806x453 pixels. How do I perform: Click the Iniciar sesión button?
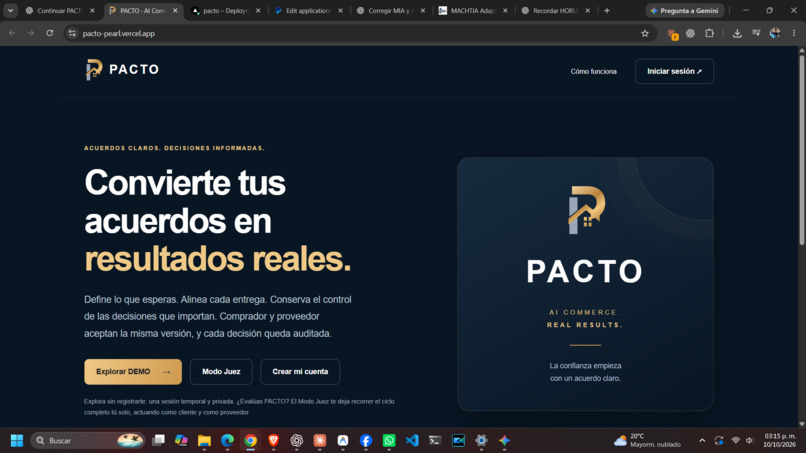674,71
